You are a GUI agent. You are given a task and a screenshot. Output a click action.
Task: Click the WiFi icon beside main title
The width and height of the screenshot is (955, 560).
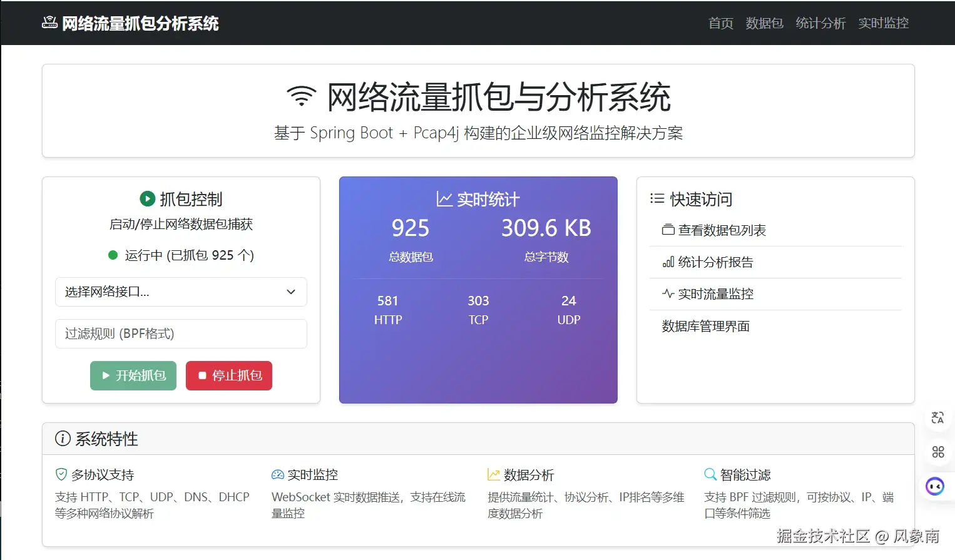302,96
